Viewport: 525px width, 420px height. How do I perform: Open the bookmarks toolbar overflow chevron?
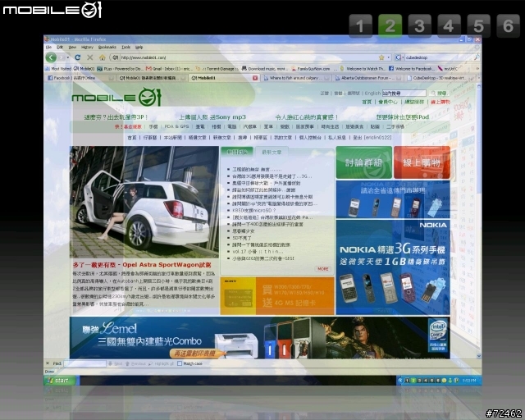tap(477, 69)
